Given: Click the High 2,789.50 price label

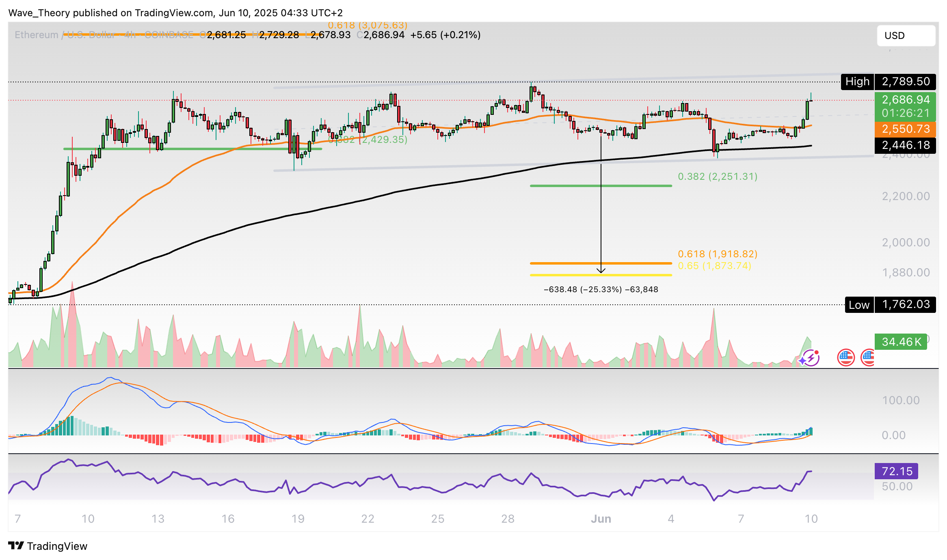Looking at the screenshot, I should coord(888,82).
